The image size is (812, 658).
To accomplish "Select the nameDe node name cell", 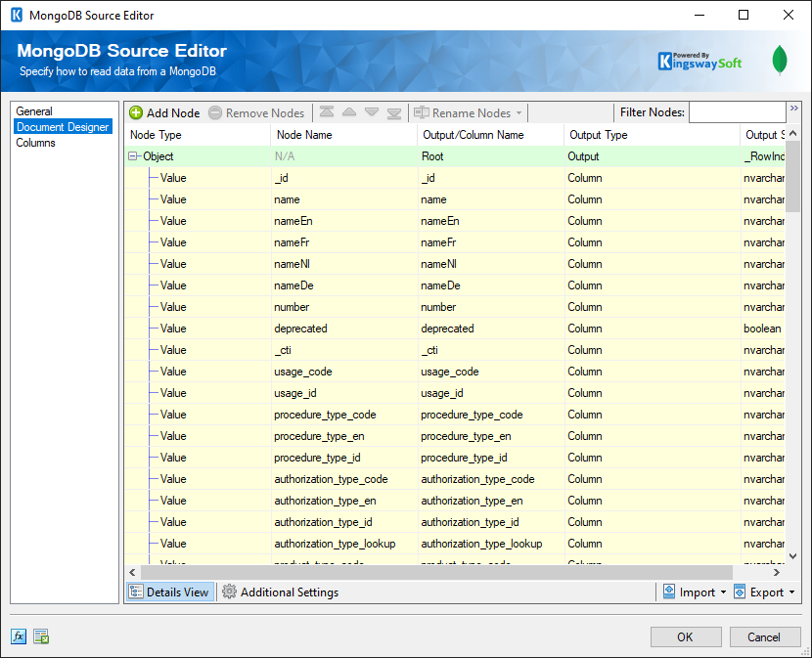I will [344, 285].
